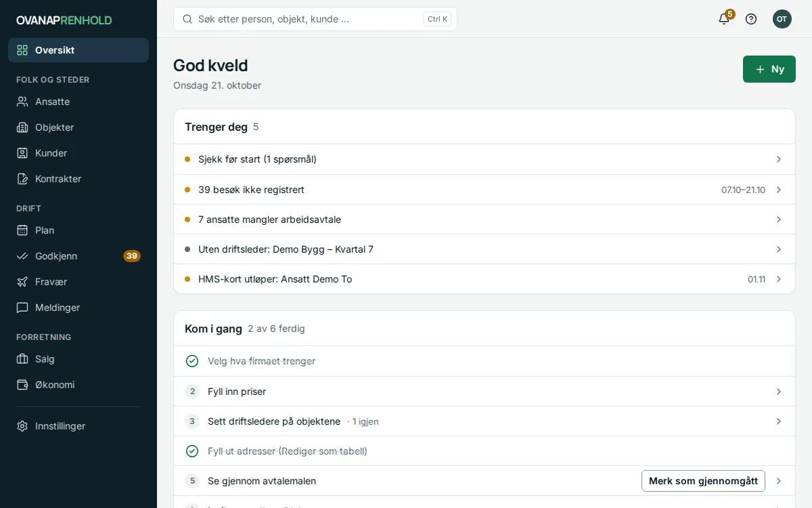This screenshot has height=508, width=812.
Task: Click the OVANAPRENHOLD logo
Action: [x=64, y=20]
